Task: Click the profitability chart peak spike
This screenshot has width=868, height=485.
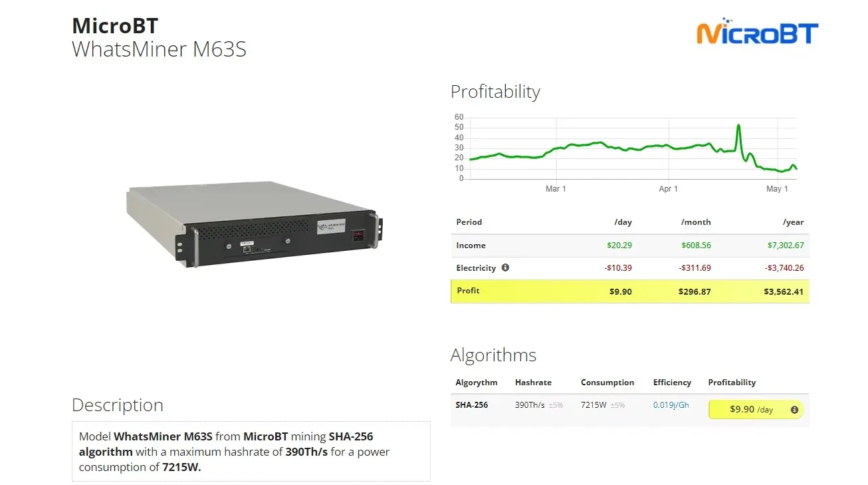Action: [x=738, y=126]
